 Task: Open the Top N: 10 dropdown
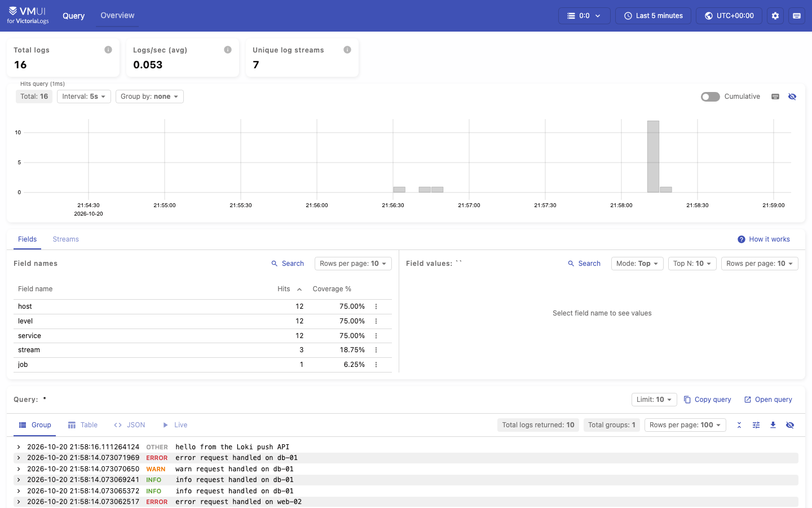click(692, 264)
